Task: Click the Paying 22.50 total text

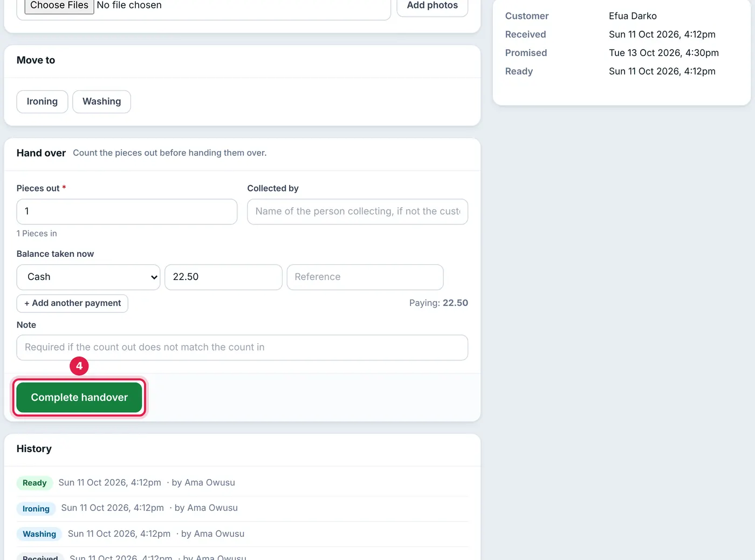Action: click(x=438, y=303)
